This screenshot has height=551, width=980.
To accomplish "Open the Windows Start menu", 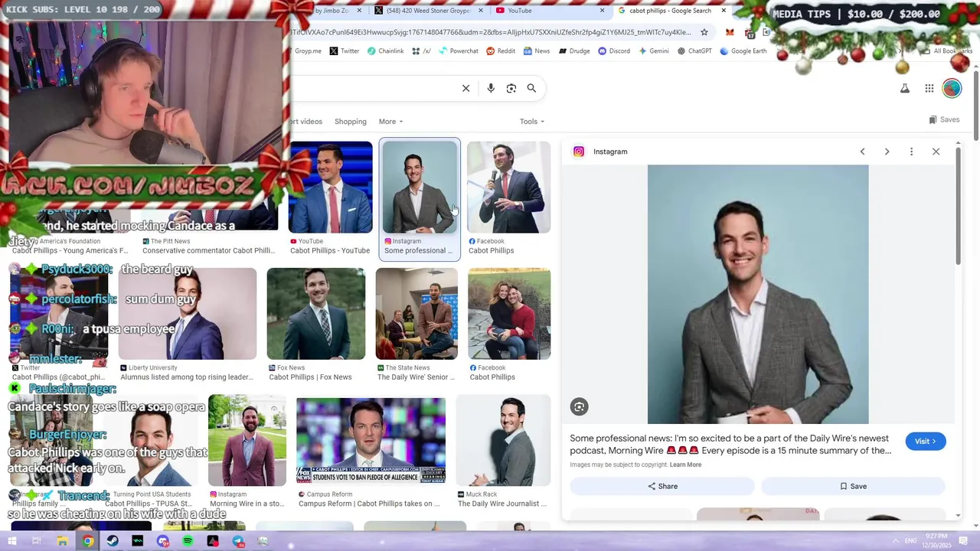I will point(11,541).
